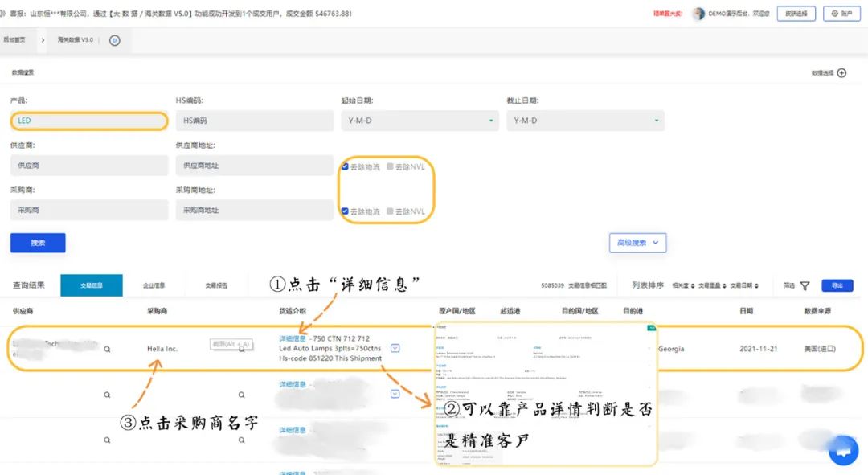Click the chat support bubble icon
This screenshot has width=868, height=475.
pyautogui.click(x=843, y=451)
